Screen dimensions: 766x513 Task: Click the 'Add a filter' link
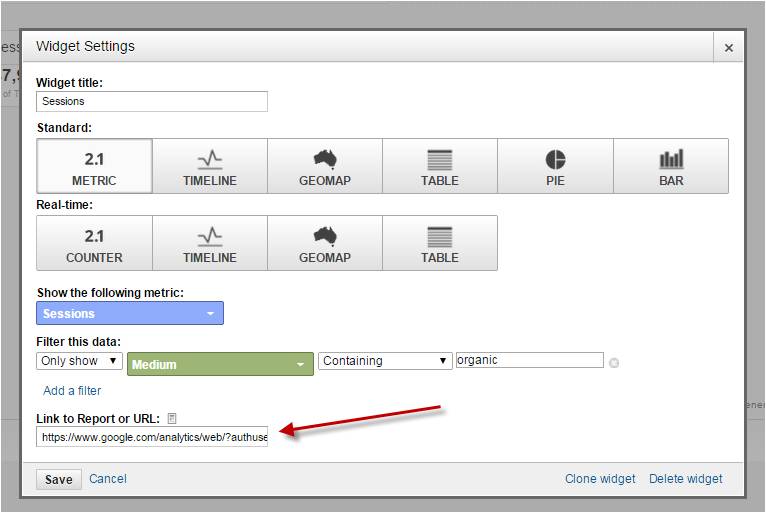coord(72,391)
